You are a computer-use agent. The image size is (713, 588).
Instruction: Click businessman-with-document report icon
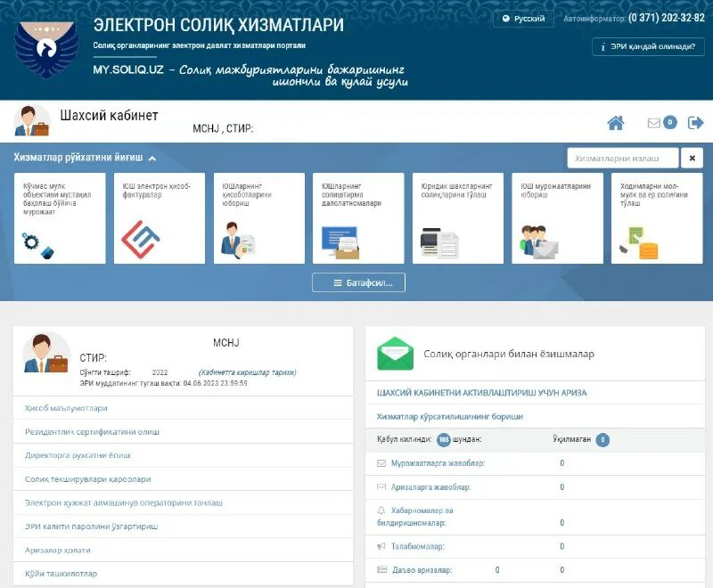point(238,241)
